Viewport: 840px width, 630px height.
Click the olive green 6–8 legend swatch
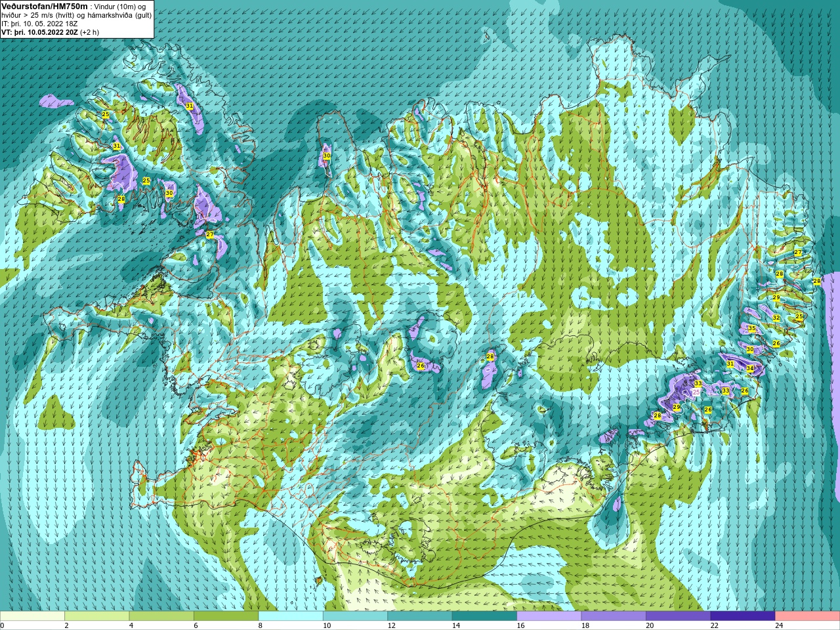pyautogui.click(x=226, y=616)
